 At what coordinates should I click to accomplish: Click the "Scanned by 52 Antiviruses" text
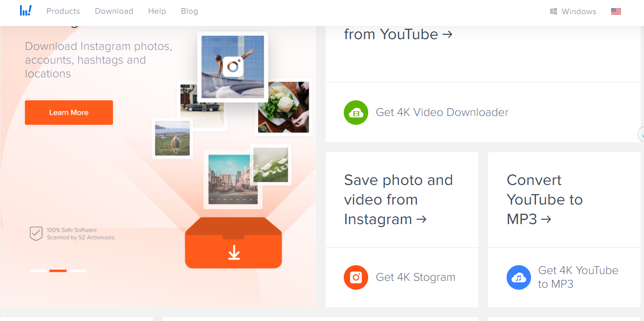tap(81, 237)
